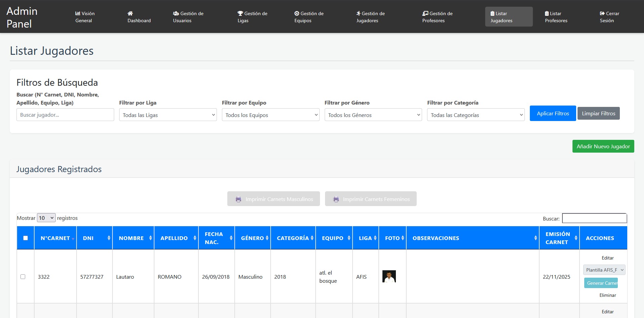Click the running figure icon for Gestión de Jugadores
The width and height of the screenshot is (644, 318).
point(358,13)
